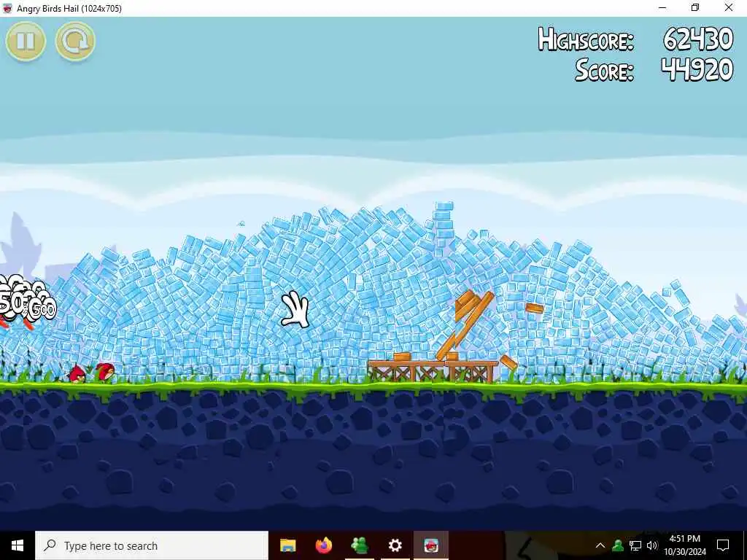Screen dimensions: 747x560
Task: Click the floating wooden block among ice
Action: [534, 308]
